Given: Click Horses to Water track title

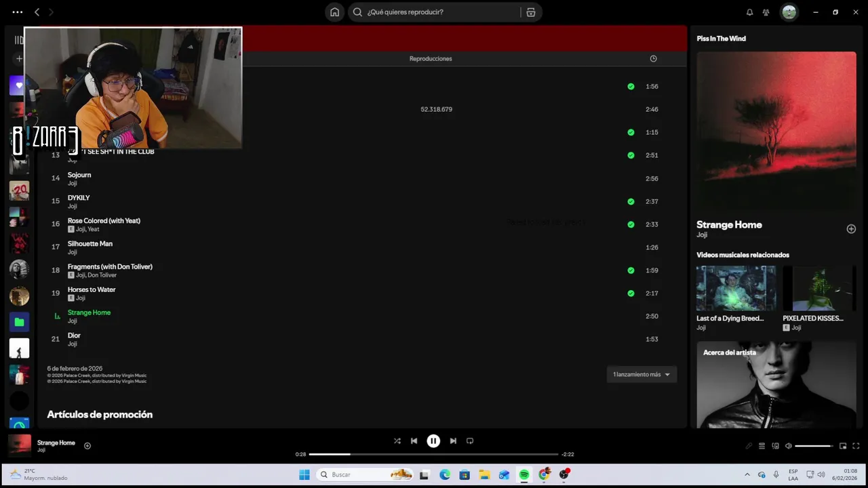Looking at the screenshot, I should (x=92, y=289).
